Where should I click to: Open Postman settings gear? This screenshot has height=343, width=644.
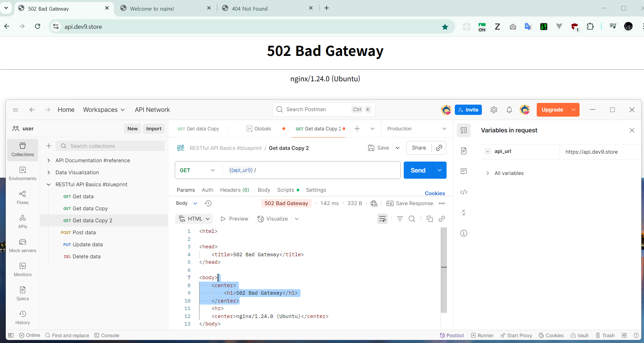(x=494, y=110)
